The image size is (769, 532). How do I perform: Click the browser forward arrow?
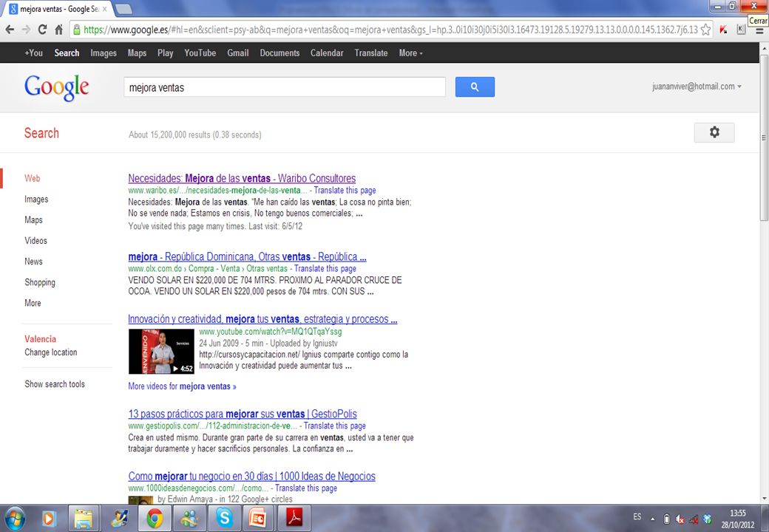coord(26,30)
